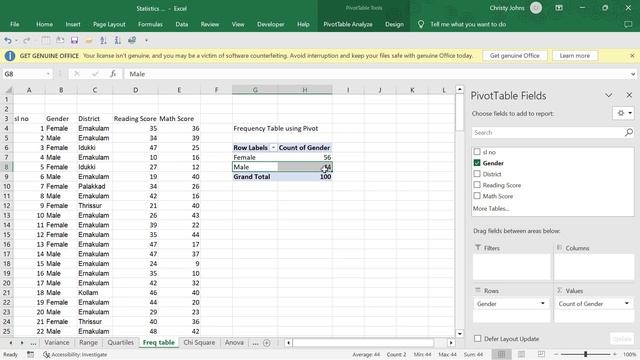
Task: Close the PivotTable Fields pane
Action: tap(629, 96)
